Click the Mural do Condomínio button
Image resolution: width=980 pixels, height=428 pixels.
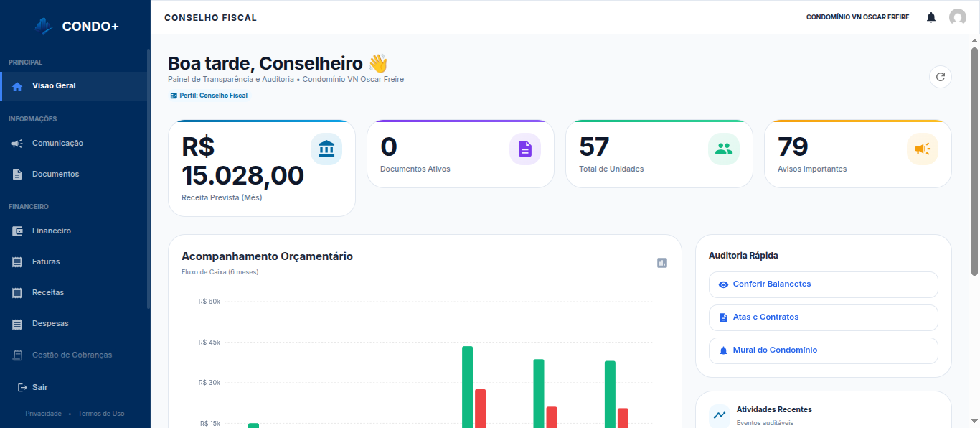pos(824,350)
